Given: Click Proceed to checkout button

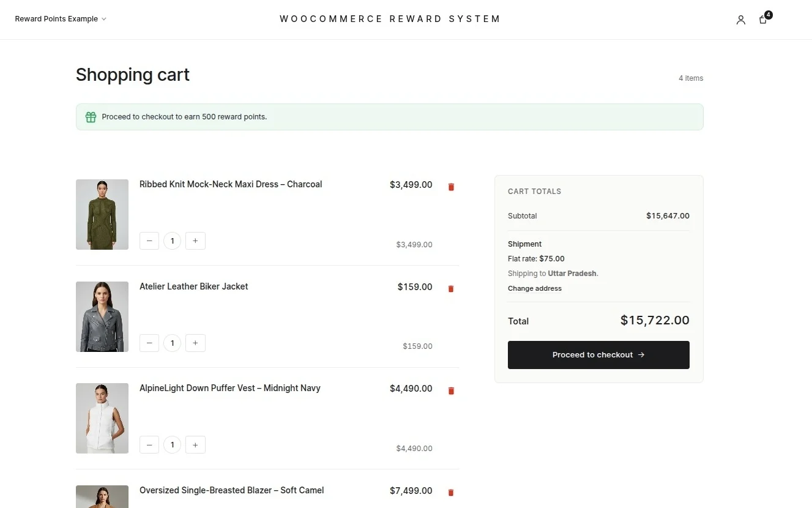Looking at the screenshot, I should [x=598, y=355].
